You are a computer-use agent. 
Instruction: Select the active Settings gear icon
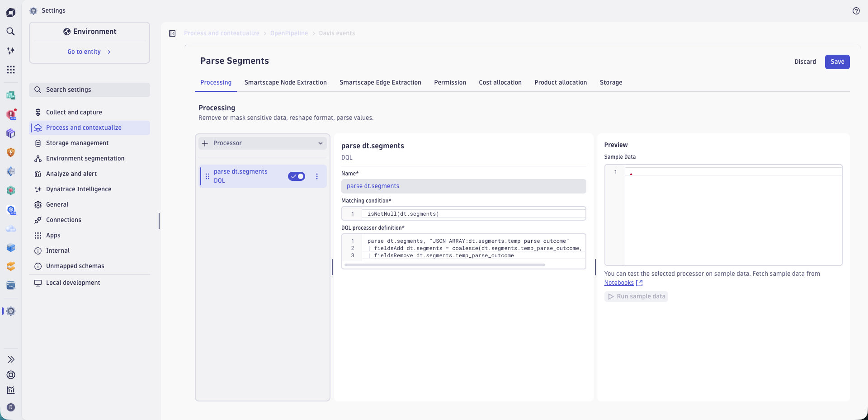(11, 311)
